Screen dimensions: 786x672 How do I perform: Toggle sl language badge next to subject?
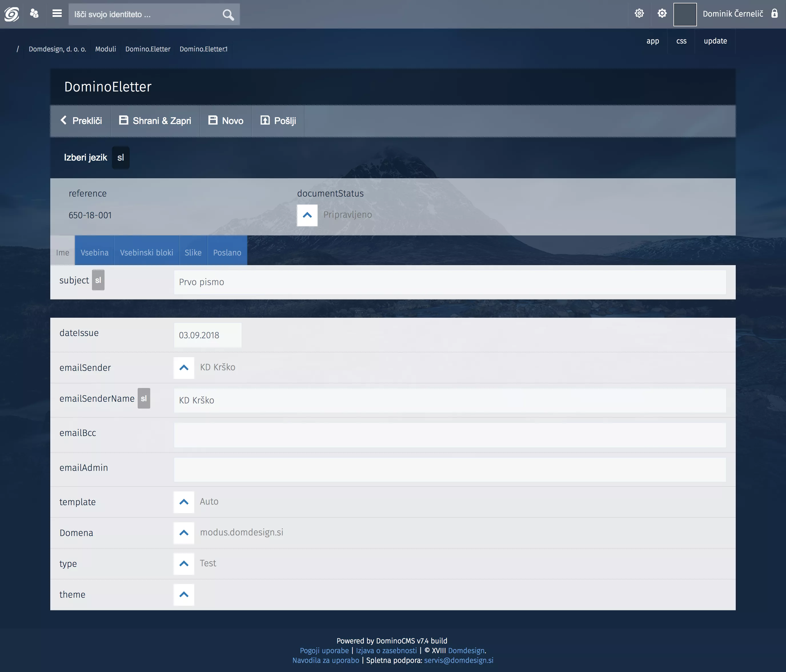(x=98, y=280)
